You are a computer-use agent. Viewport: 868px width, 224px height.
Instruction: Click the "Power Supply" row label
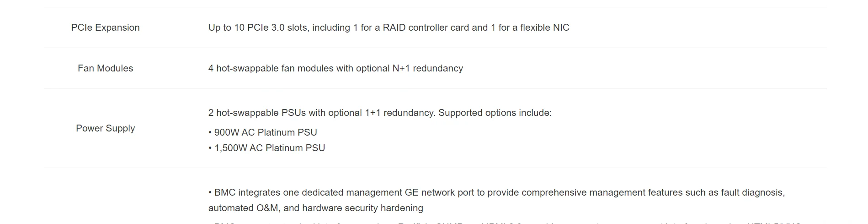[105, 128]
